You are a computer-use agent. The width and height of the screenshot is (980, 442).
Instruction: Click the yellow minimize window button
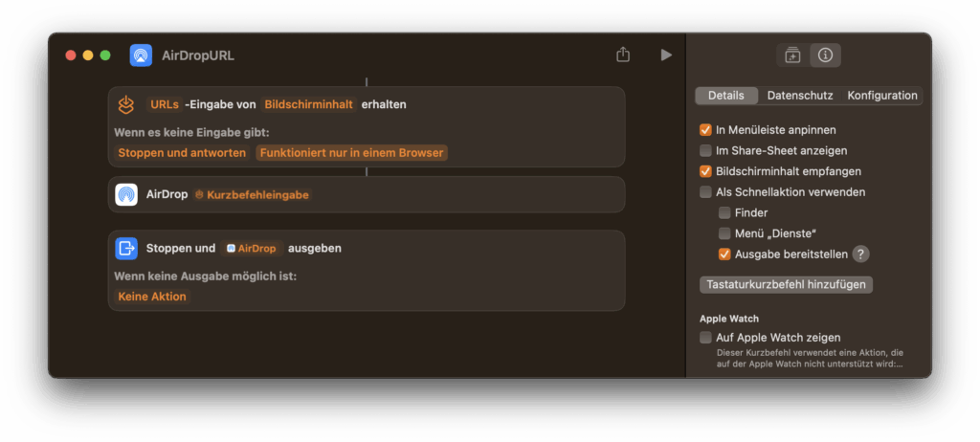click(x=88, y=55)
